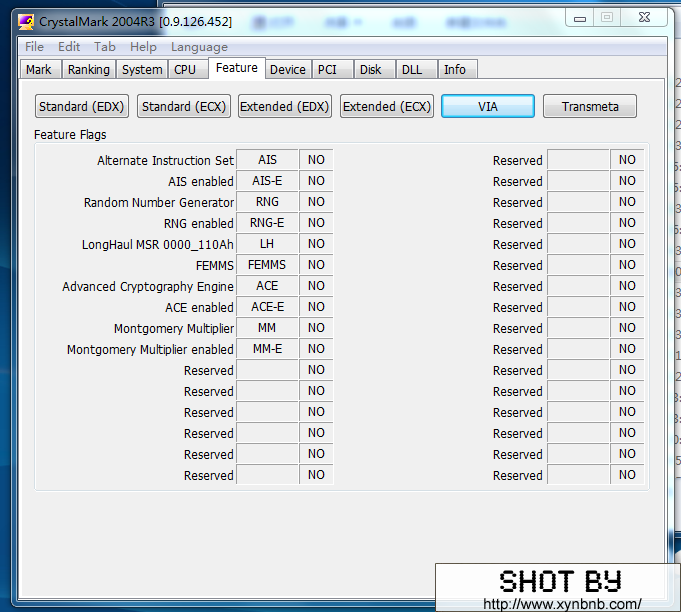This screenshot has height=612, width=681.
Task: Switch to the Mark tab
Action: [x=39, y=69]
